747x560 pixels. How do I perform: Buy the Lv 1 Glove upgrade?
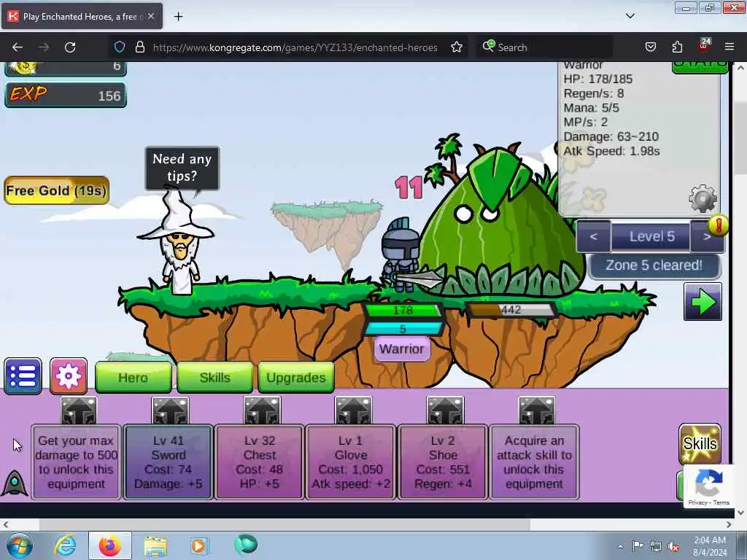(x=351, y=462)
